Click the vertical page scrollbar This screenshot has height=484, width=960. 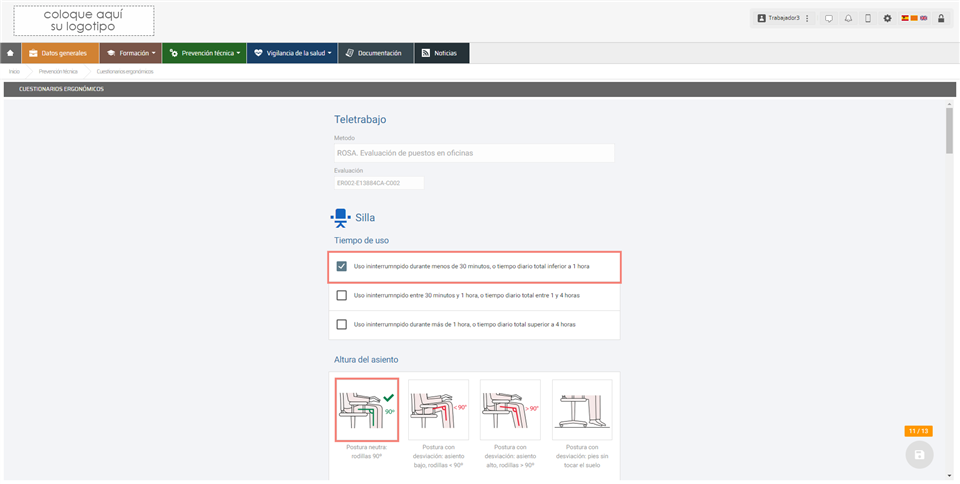click(949, 130)
